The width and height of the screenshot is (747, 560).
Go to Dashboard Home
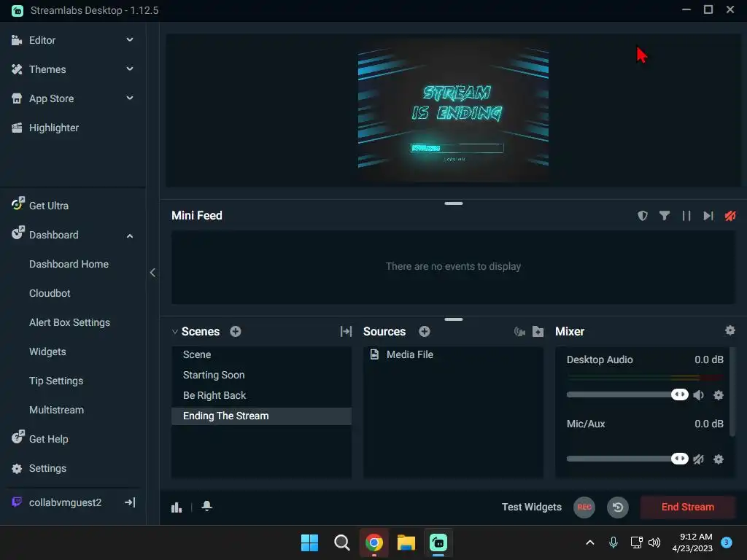click(69, 264)
